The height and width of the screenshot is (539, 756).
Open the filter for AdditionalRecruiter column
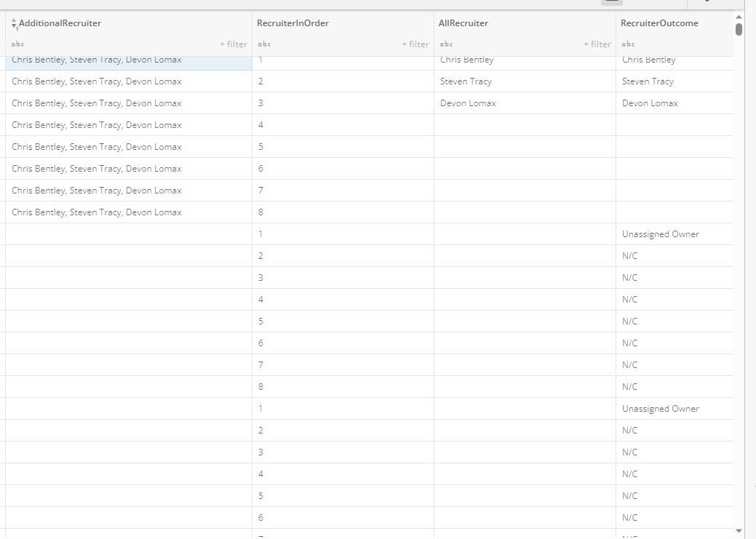pos(233,44)
